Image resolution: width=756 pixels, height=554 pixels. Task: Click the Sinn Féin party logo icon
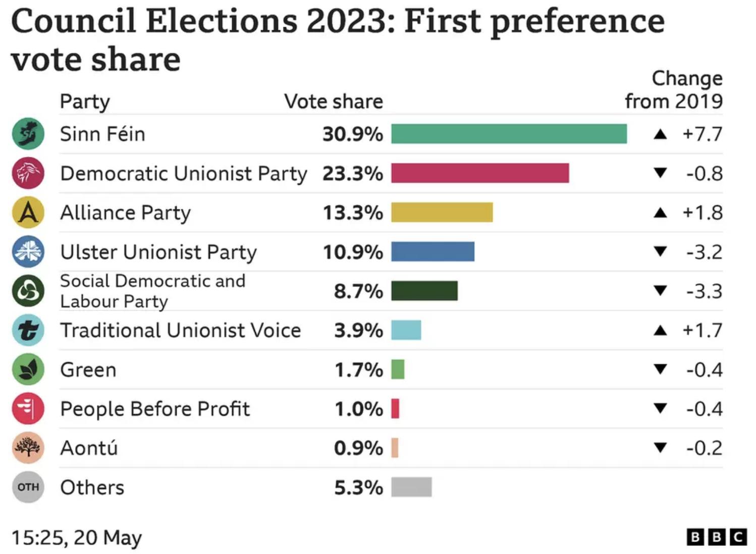28,134
